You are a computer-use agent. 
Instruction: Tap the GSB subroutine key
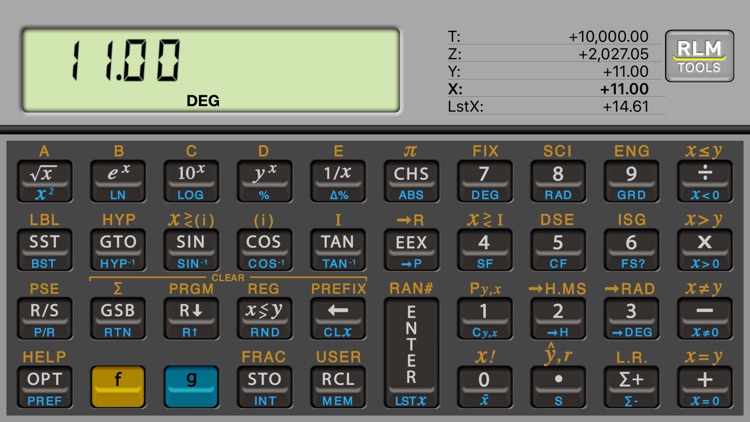(x=118, y=319)
